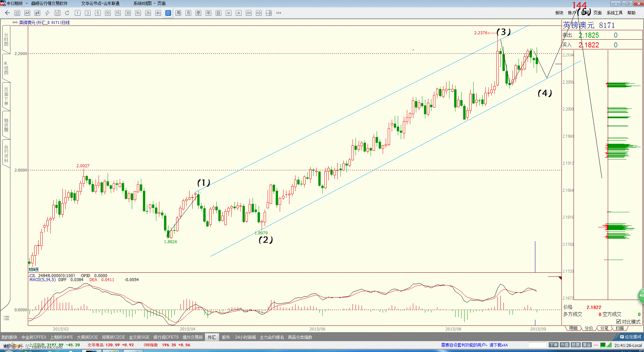Open the 系统工具 menu
Viewport: 644px width, 352px height.
614,13
